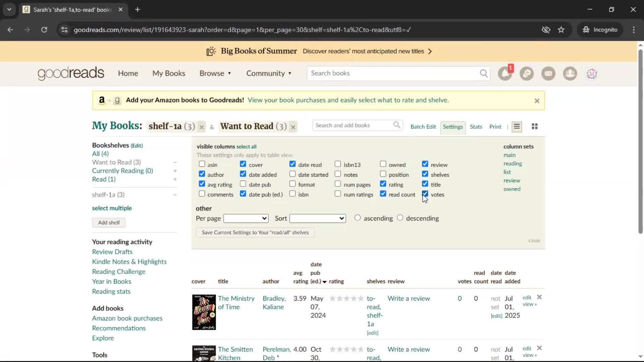Open The Ministry of Time cover thumbnail
This screenshot has width=644, height=362.
(204, 312)
